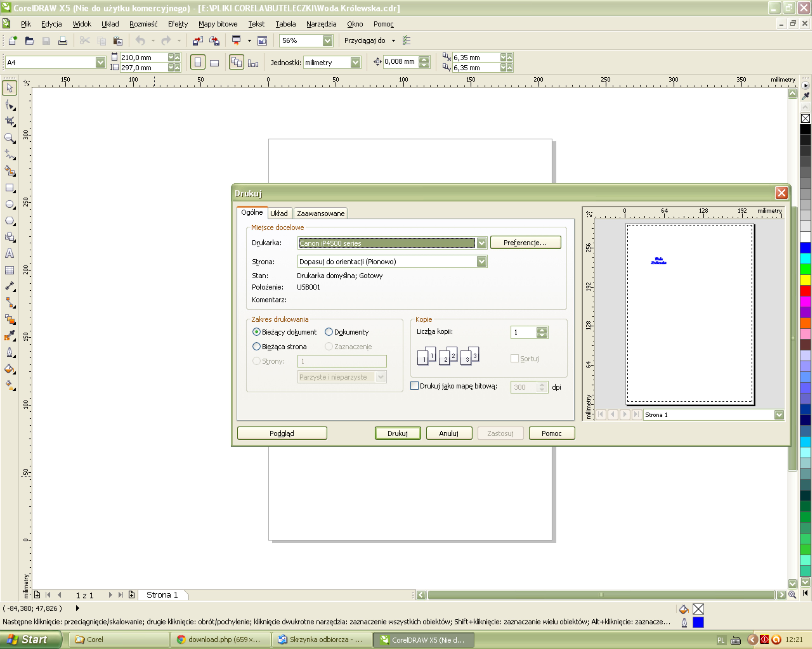Select the Crop tool in toolbox
The width and height of the screenshot is (812, 649).
pos(9,121)
